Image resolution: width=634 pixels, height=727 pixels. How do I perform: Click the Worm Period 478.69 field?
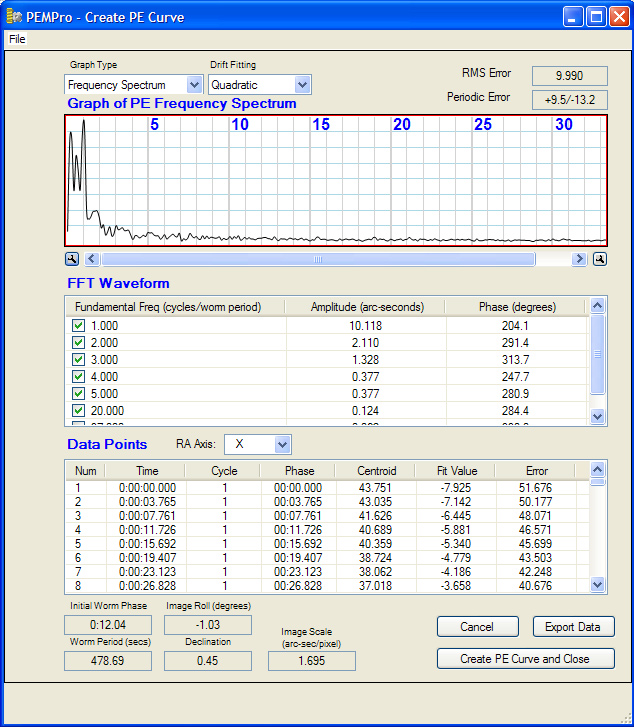point(108,661)
